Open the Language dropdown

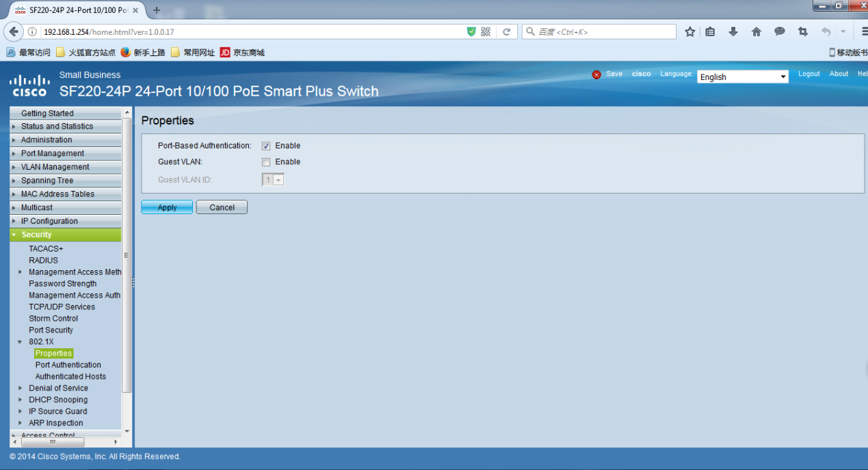coord(743,77)
